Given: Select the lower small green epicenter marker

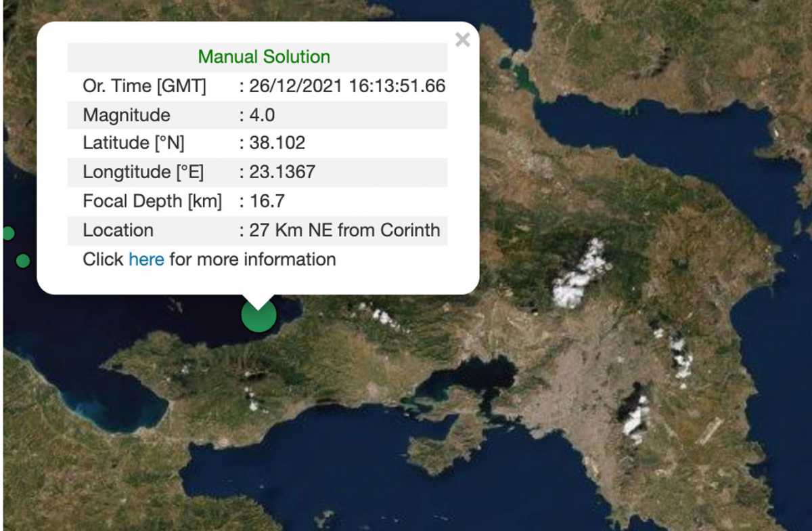Looking at the screenshot, I should 23,261.
